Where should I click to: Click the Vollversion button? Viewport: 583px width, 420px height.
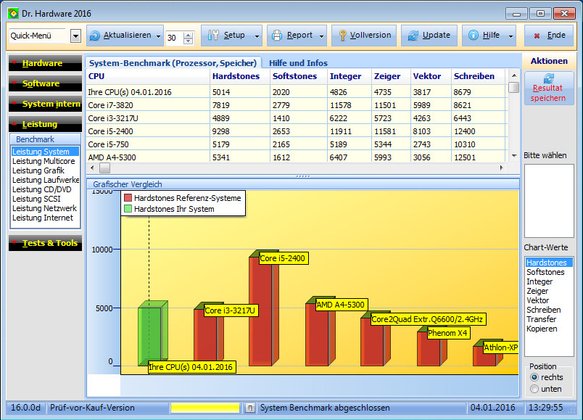364,36
